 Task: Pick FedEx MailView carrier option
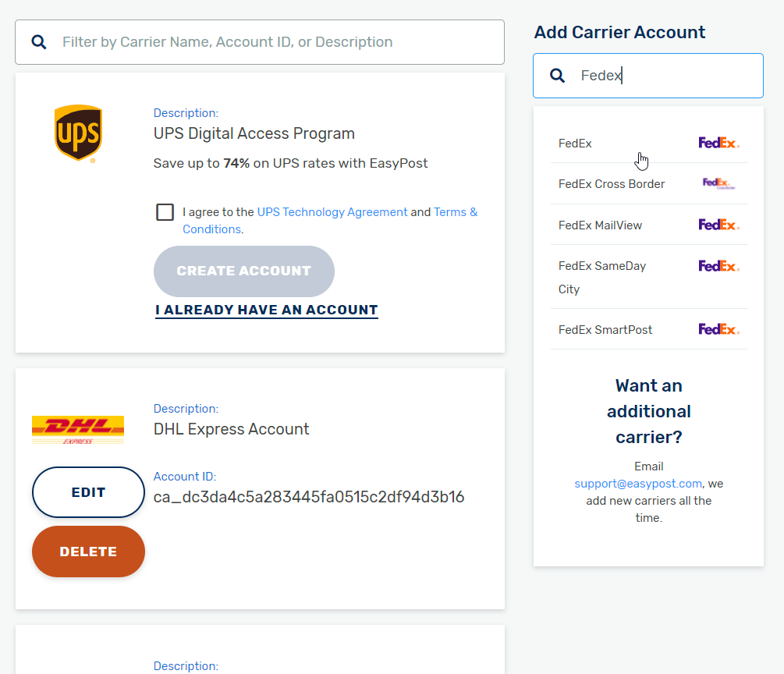648,225
